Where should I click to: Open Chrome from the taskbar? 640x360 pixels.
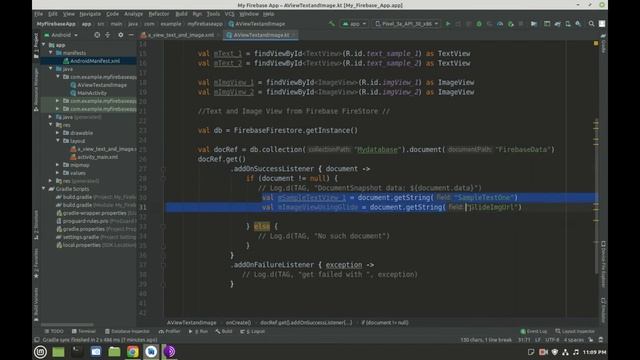[133, 351]
